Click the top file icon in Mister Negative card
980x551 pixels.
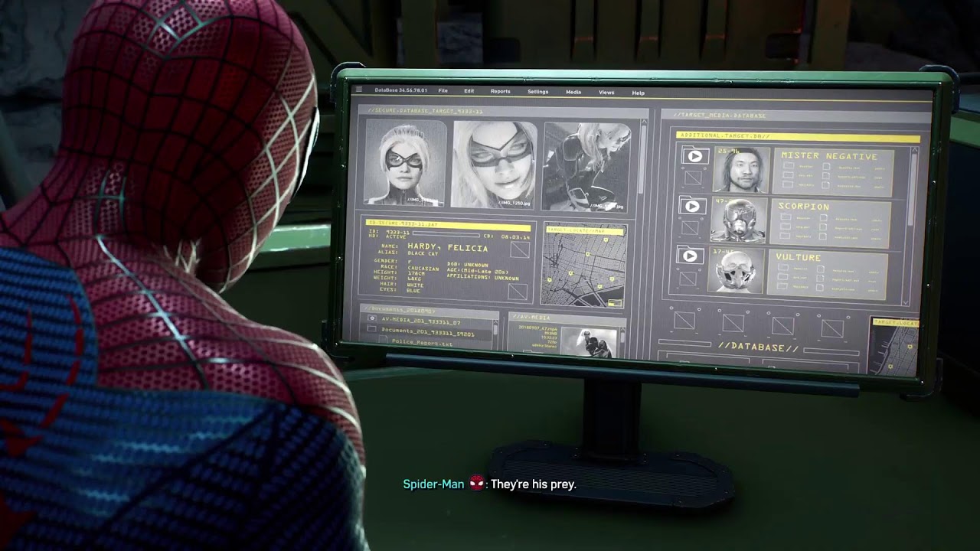[x=827, y=167]
